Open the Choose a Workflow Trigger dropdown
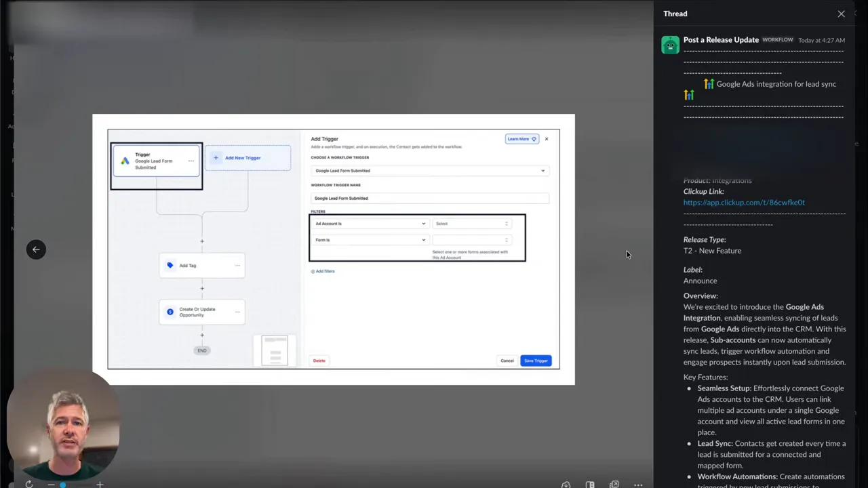The height and width of the screenshot is (488, 868). pos(430,171)
